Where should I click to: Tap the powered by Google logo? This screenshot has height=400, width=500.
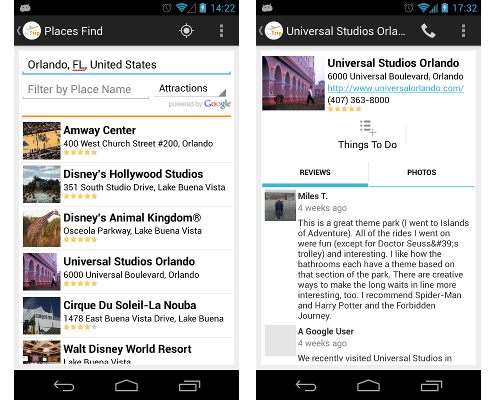pos(200,104)
